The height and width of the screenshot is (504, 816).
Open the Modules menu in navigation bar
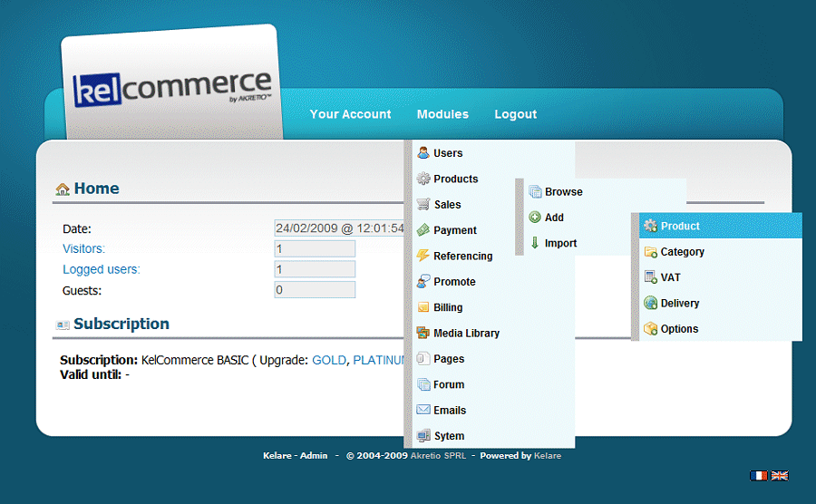tap(442, 114)
